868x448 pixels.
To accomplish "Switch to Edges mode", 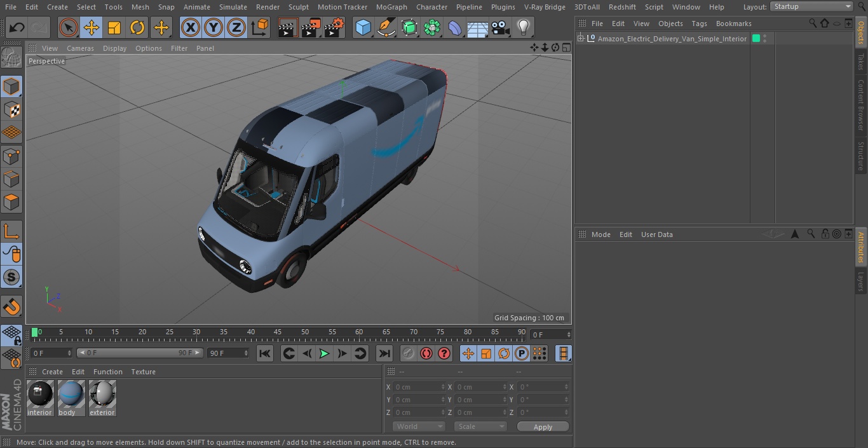I will click(x=11, y=179).
